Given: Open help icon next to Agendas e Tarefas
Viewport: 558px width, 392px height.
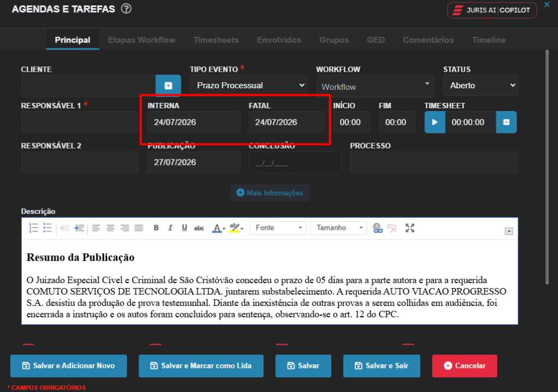Looking at the screenshot, I should 126,9.
